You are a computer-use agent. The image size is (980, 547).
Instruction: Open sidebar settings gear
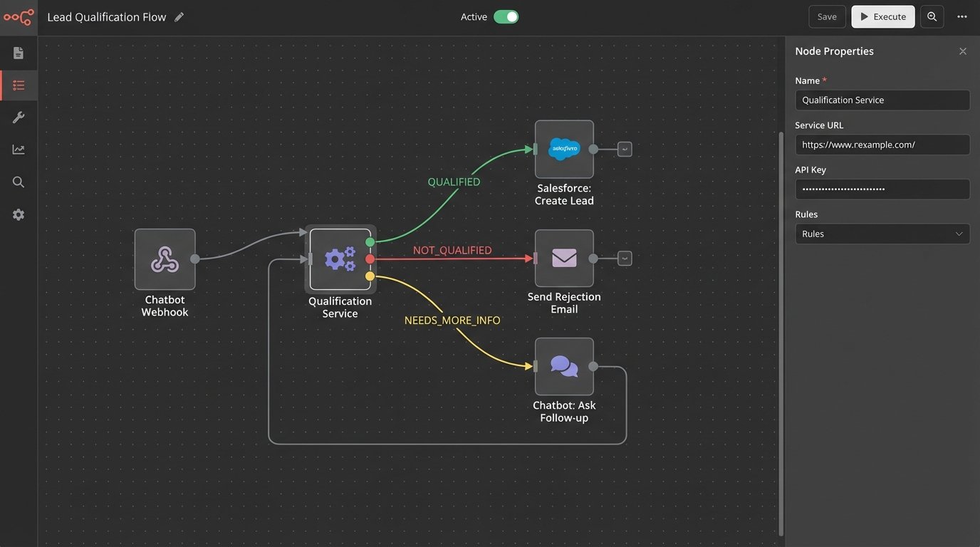pos(19,214)
